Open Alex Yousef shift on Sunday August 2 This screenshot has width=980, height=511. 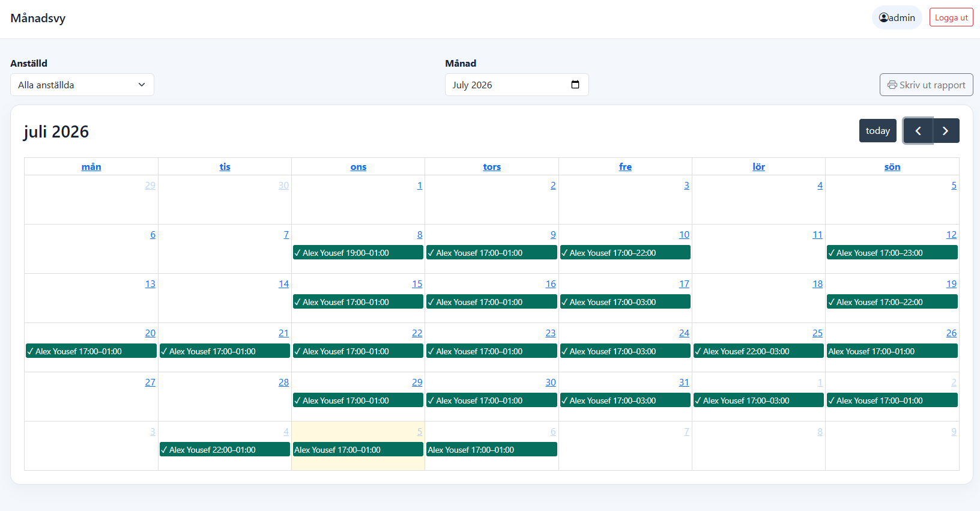892,401
